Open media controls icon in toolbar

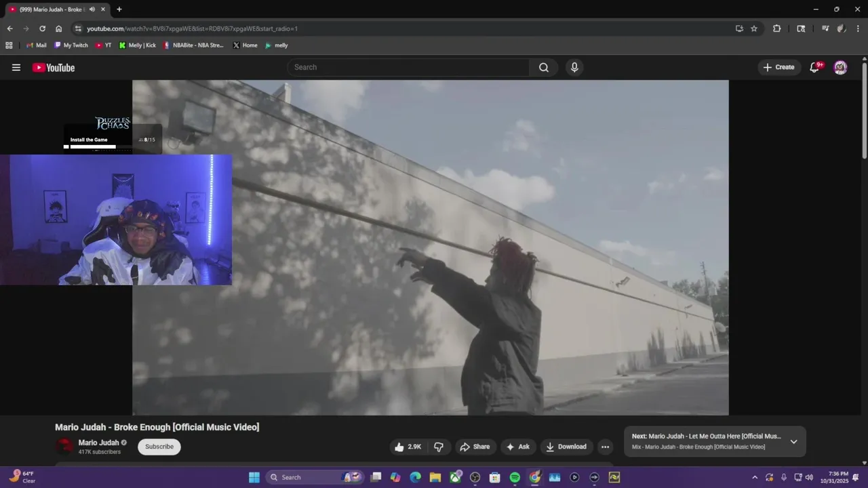click(x=825, y=28)
